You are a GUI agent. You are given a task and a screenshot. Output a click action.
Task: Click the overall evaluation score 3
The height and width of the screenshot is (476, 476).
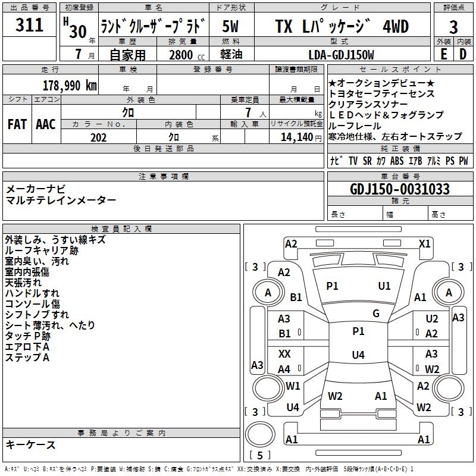[x=453, y=27]
